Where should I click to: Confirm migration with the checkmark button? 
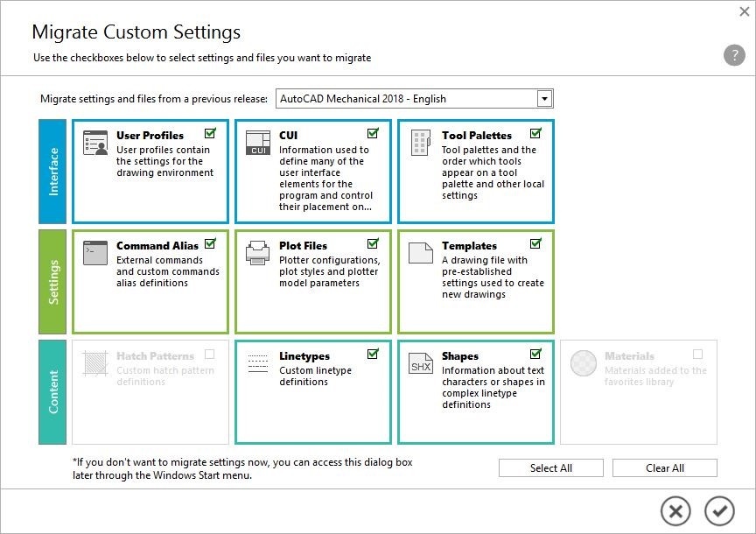point(724,511)
